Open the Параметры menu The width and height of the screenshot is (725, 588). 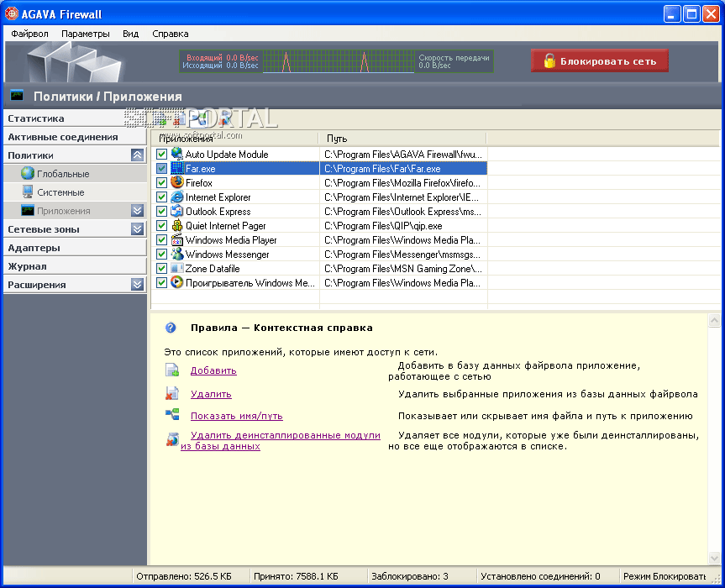tap(85, 34)
